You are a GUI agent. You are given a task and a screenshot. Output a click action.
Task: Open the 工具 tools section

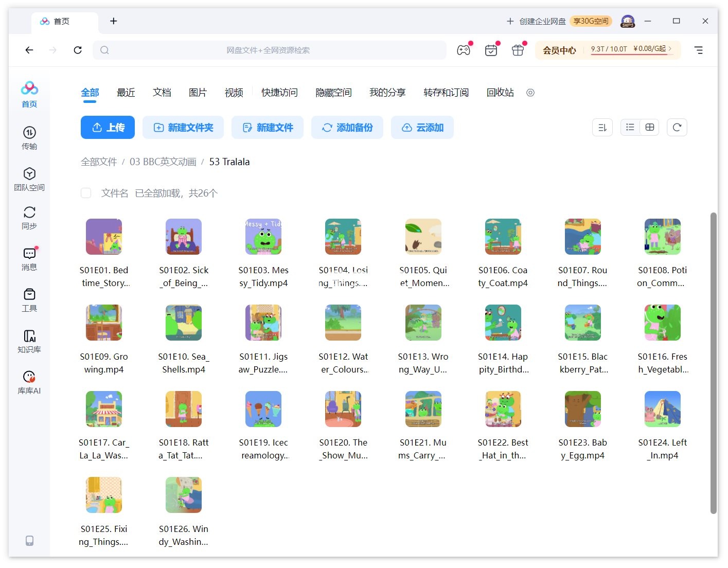click(29, 300)
